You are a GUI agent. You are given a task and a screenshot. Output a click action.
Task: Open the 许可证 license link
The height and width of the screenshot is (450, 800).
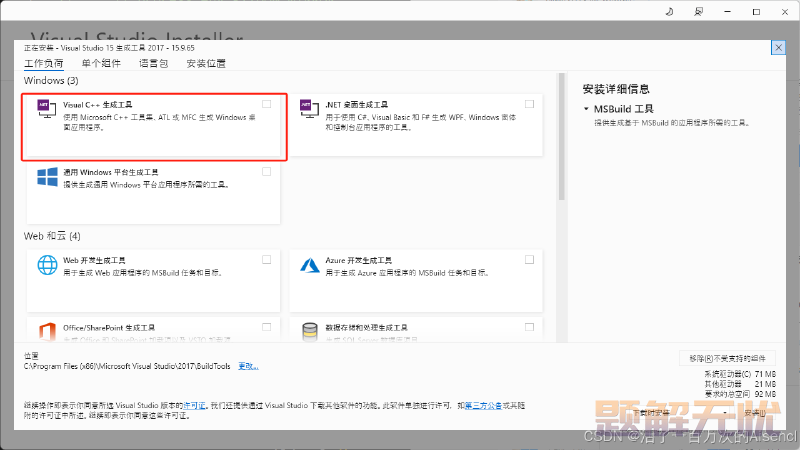(x=194, y=406)
